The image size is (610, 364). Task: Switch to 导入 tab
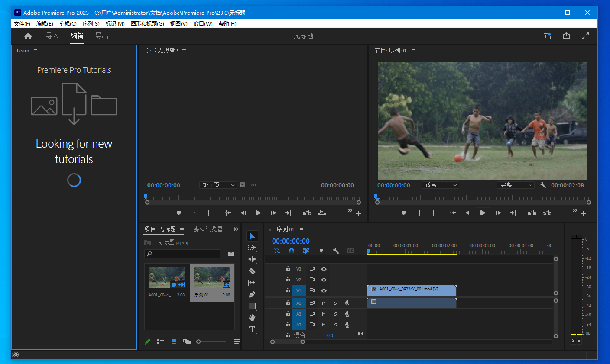pos(52,35)
